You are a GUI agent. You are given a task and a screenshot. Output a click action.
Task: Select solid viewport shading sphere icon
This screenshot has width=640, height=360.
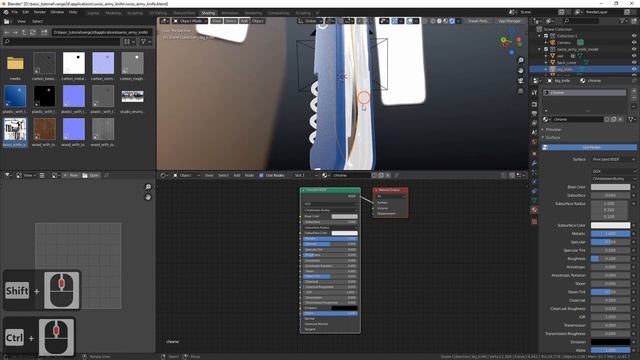pyautogui.click(x=439, y=21)
